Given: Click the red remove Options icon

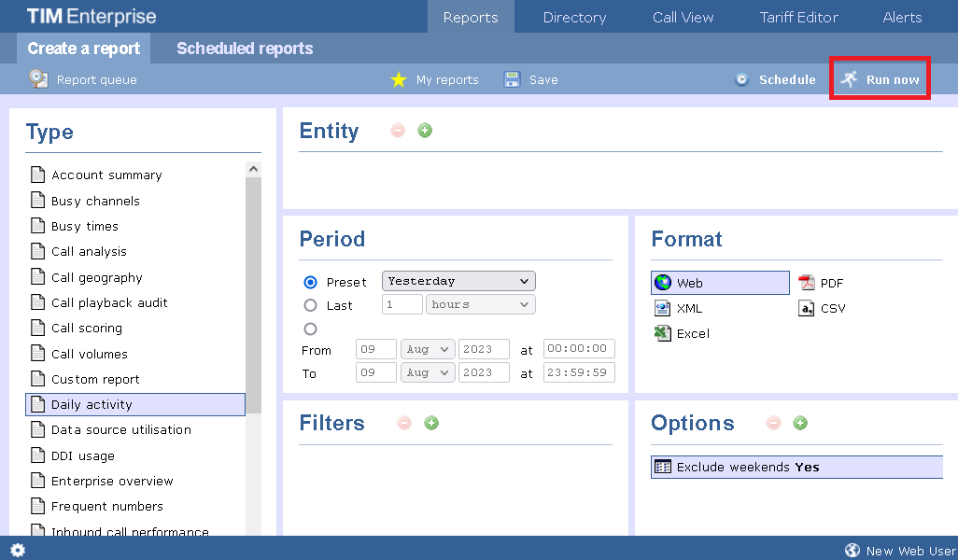Looking at the screenshot, I should tap(773, 423).
